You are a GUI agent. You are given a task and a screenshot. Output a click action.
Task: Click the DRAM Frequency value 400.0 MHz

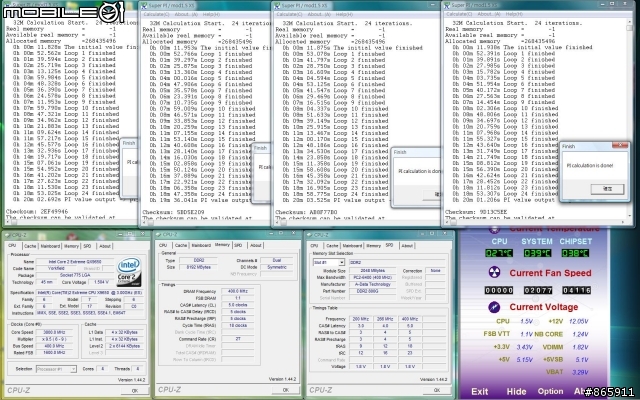pos(238,291)
